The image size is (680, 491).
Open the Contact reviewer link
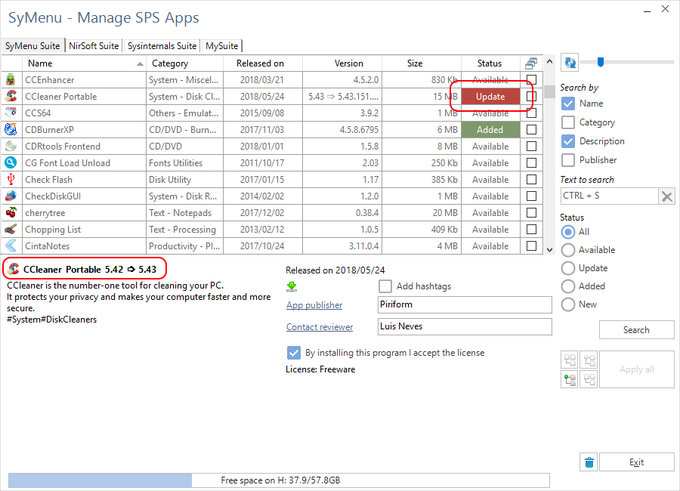tap(320, 327)
